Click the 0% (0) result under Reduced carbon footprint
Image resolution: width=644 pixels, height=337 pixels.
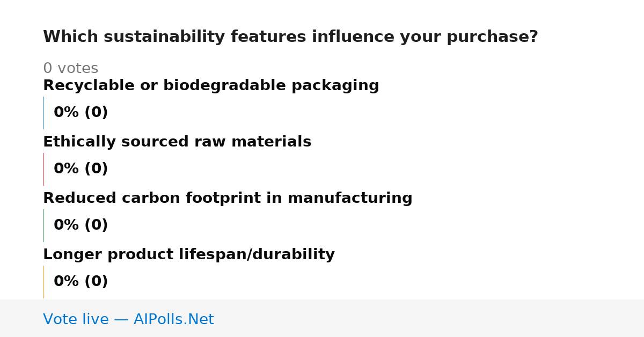point(80,225)
